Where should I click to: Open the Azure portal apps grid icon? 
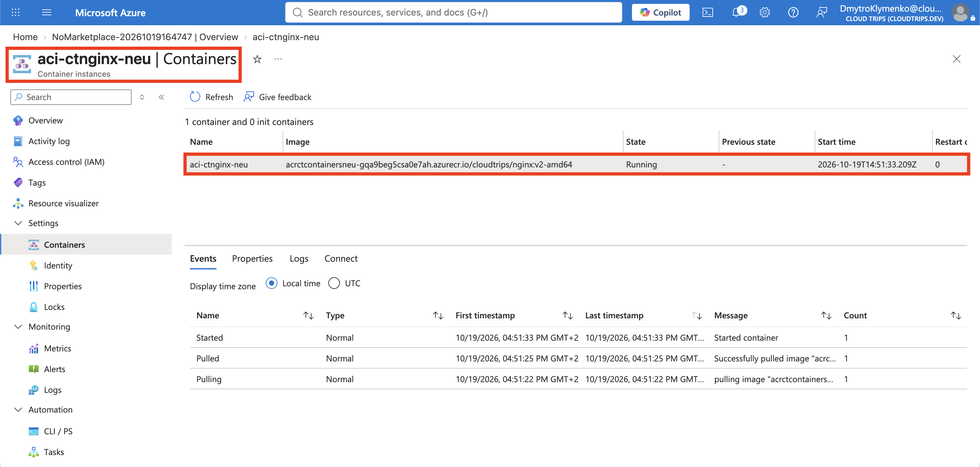[x=16, y=13]
